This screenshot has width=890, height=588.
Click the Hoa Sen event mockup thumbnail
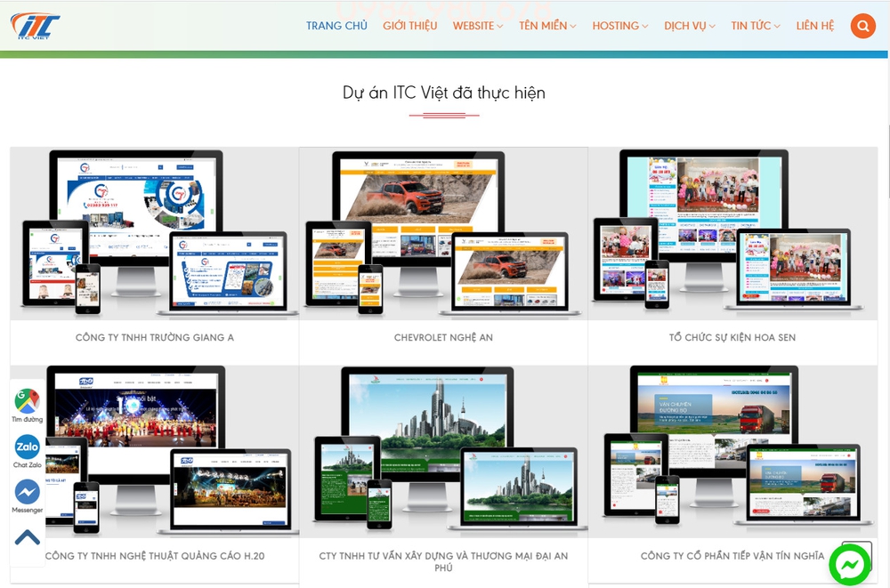732,233
